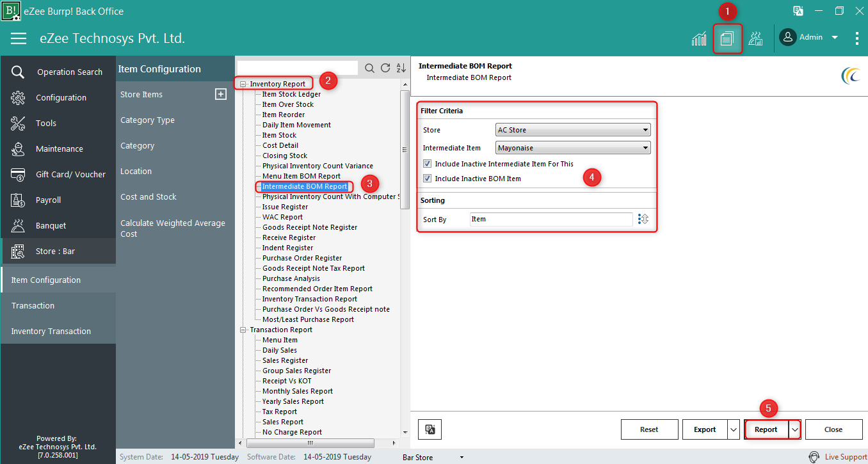Click the language translate icon in title bar
This screenshot has width=868, height=464.
click(798, 11)
